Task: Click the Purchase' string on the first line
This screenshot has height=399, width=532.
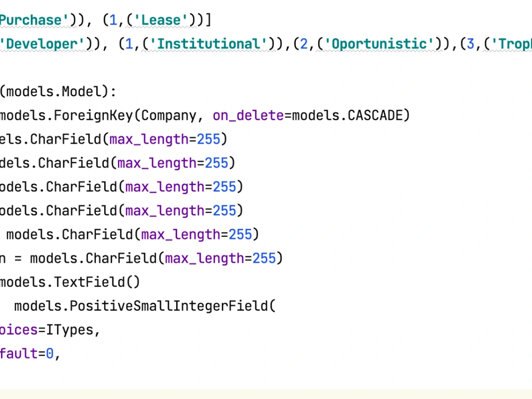Action: pos(35,20)
